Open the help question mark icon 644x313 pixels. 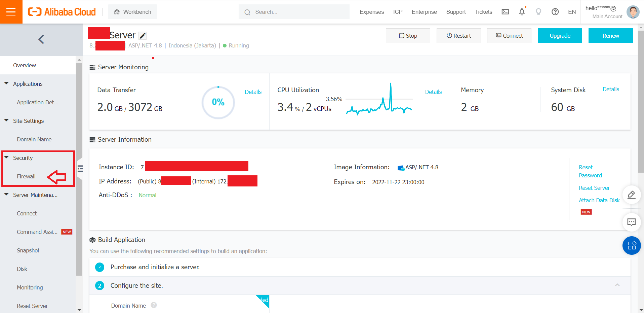coord(555,12)
